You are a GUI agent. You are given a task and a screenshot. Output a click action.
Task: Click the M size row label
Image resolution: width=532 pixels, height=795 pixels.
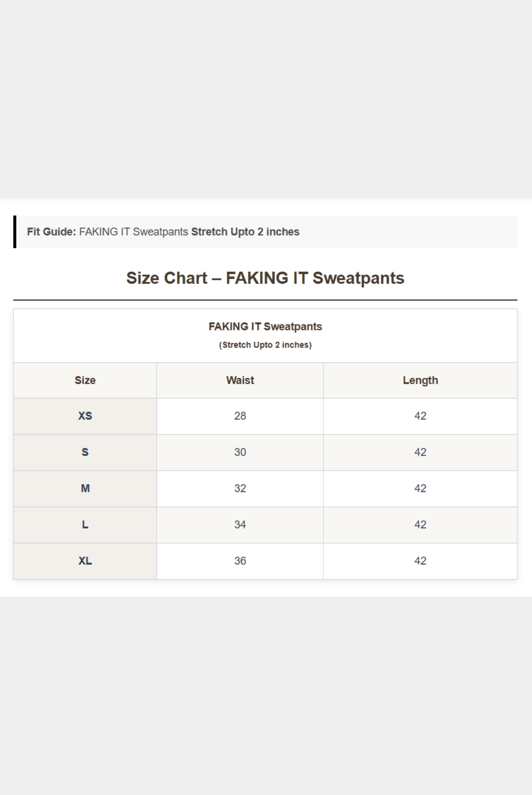[85, 489]
